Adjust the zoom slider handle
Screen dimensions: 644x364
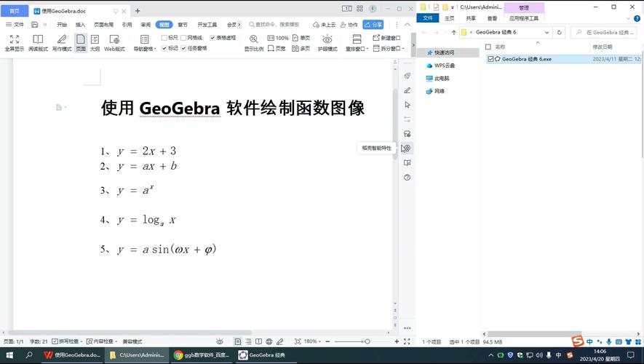tap(367, 341)
